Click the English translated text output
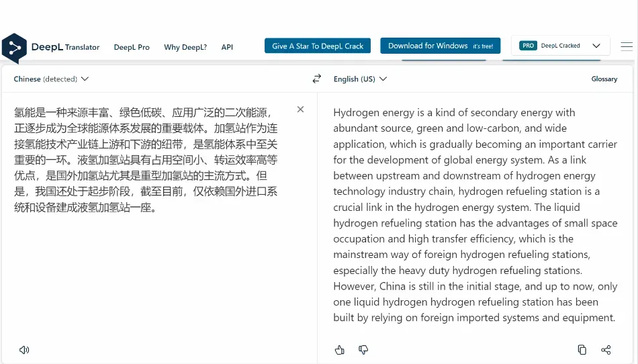This screenshot has height=364, width=638. 475,215
